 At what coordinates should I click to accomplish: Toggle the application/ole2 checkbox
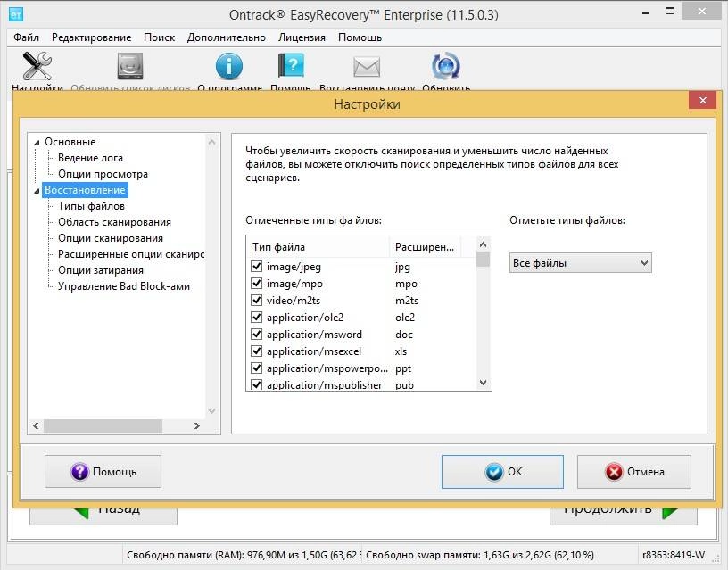click(x=256, y=317)
